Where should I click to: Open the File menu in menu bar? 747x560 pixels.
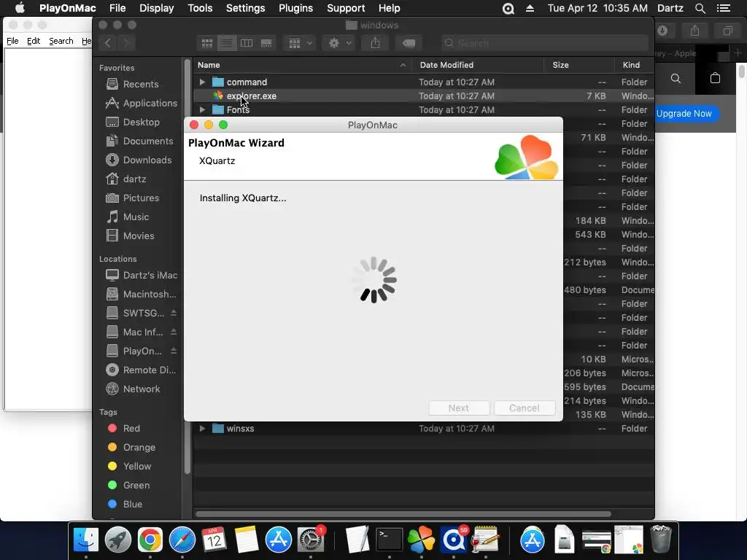(117, 8)
